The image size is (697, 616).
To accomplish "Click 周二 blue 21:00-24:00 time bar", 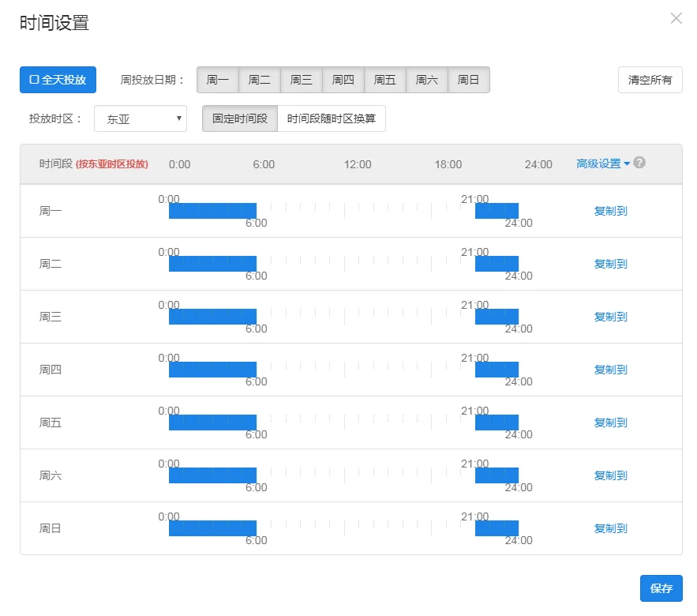I will [x=497, y=264].
